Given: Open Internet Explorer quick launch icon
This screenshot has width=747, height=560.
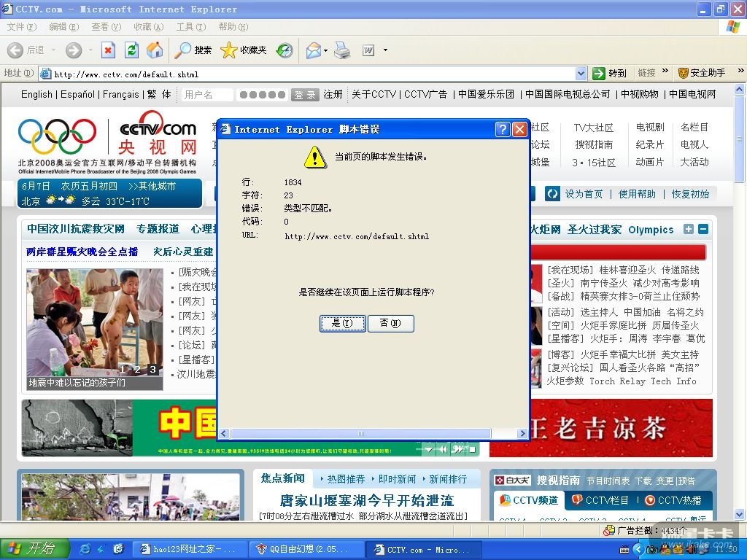Looking at the screenshot, I should tap(85, 549).
